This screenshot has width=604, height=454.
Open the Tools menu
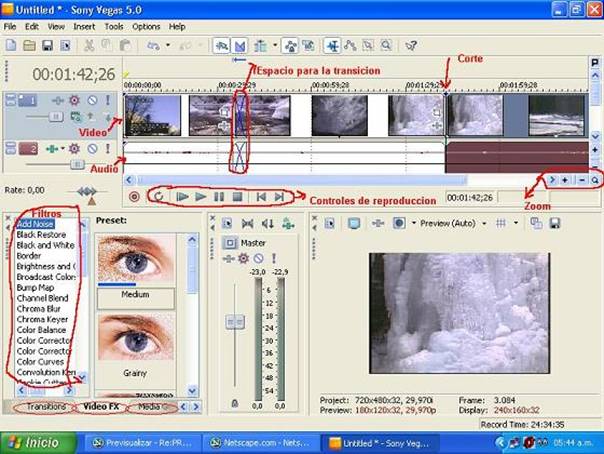(x=114, y=27)
